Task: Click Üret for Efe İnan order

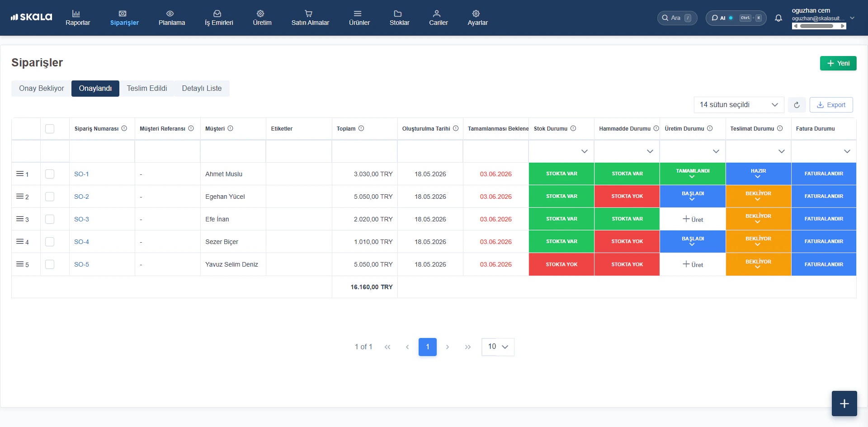Action: point(693,219)
